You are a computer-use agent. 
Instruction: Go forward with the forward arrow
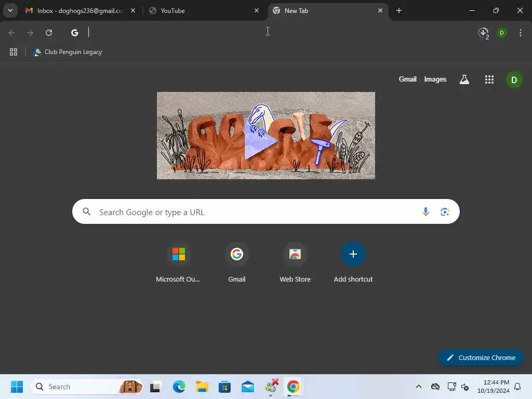[30, 33]
